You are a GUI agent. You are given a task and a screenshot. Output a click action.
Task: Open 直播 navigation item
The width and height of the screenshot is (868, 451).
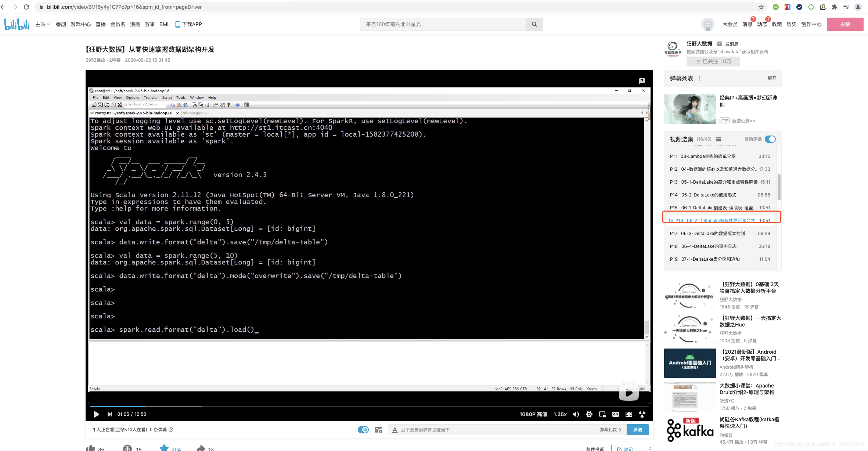point(101,24)
